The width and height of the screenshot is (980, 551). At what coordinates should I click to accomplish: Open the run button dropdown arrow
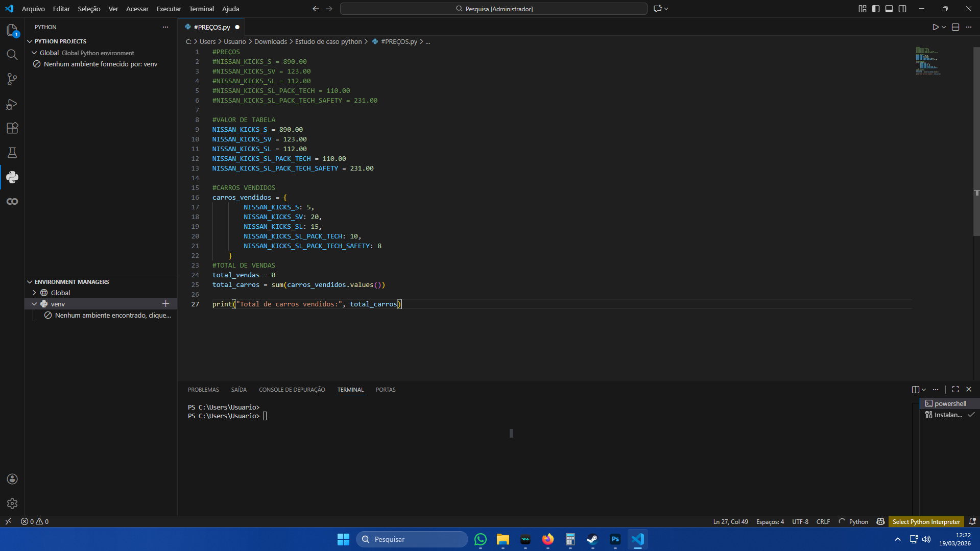[x=944, y=27]
